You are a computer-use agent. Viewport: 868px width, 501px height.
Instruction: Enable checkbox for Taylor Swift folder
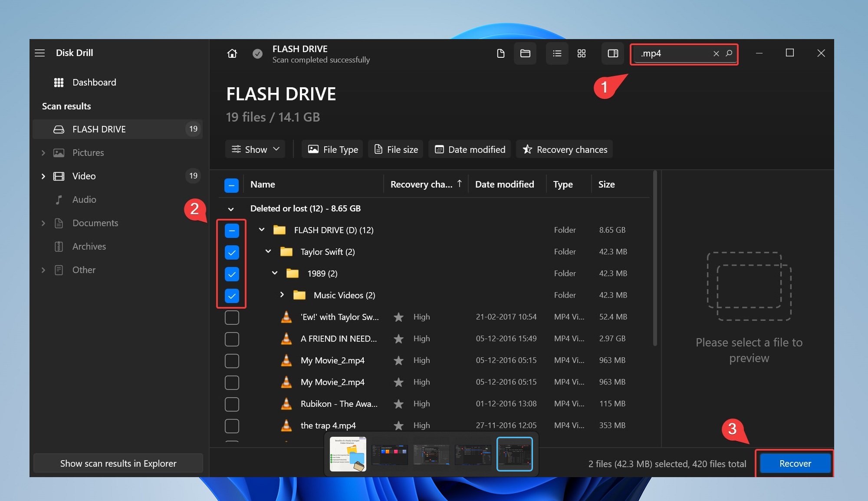click(231, 251)
